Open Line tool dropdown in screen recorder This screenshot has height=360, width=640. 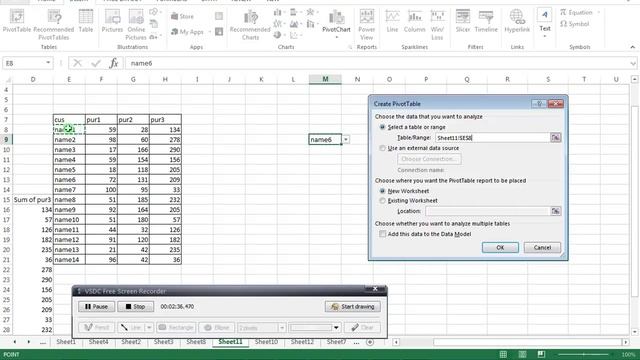(x=149, y=327)
